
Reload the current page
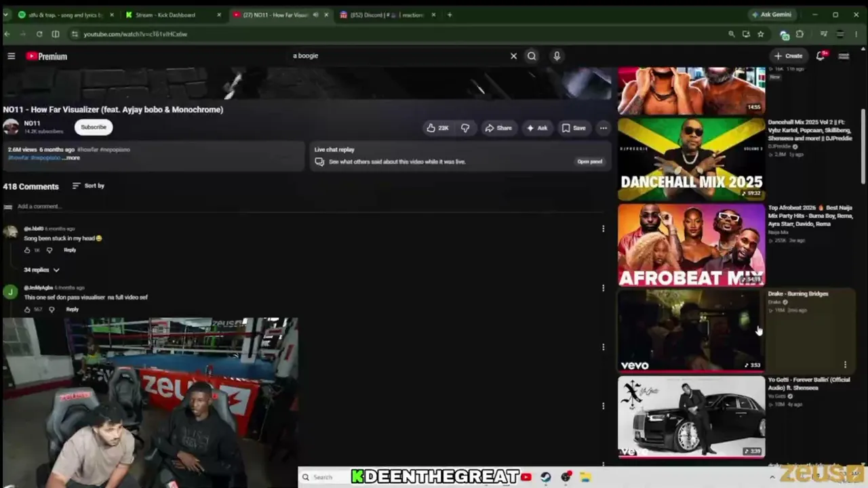pos(39,34)
